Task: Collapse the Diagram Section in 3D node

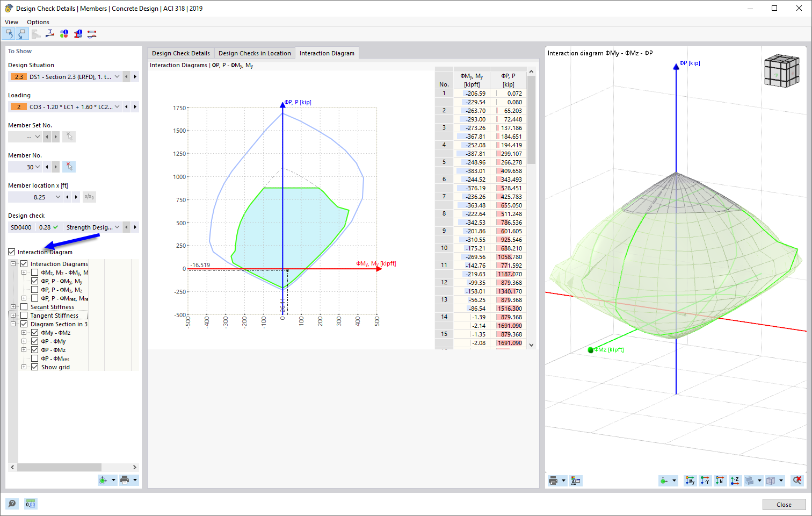Action: (x=13, y=324)
